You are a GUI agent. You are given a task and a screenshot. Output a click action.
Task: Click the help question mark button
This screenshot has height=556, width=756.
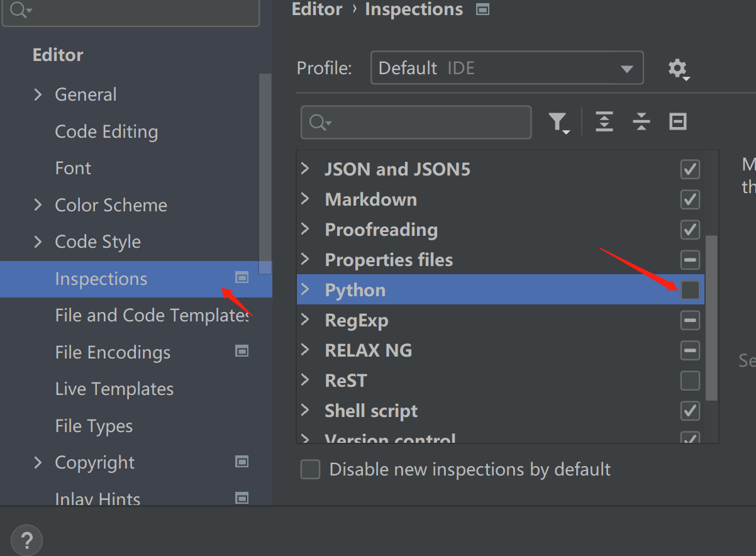pyautogui.click(x=26, y=540)
